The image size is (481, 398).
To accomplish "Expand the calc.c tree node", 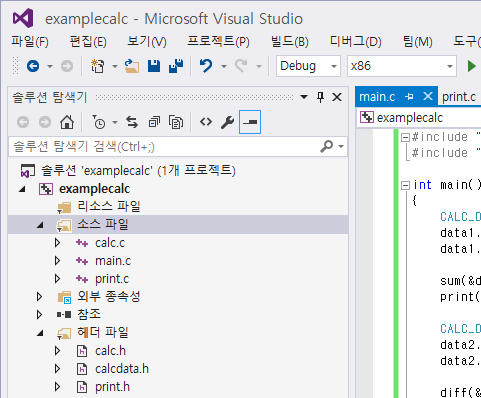I will 58,243.
